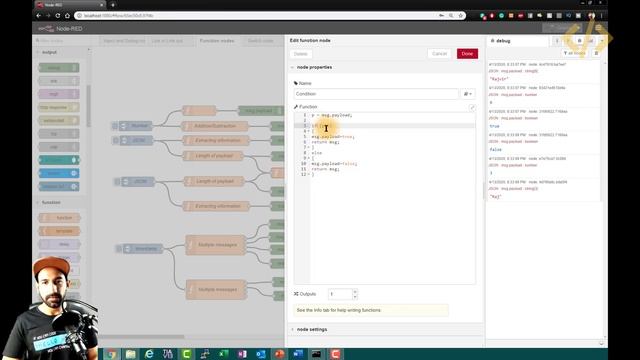Switch to the Function nodes flow tab
Viewport: 640px width, 360px height.
tap(217, 41)
